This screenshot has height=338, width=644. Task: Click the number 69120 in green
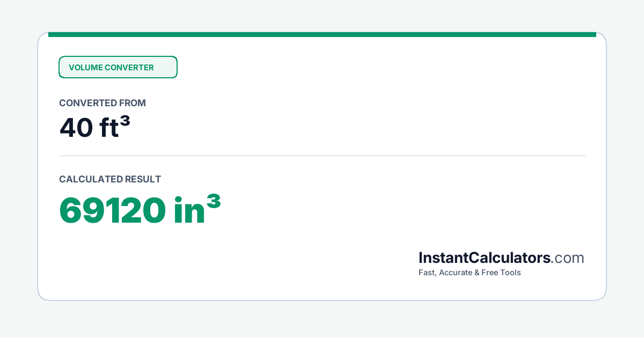tap(112, 210)
